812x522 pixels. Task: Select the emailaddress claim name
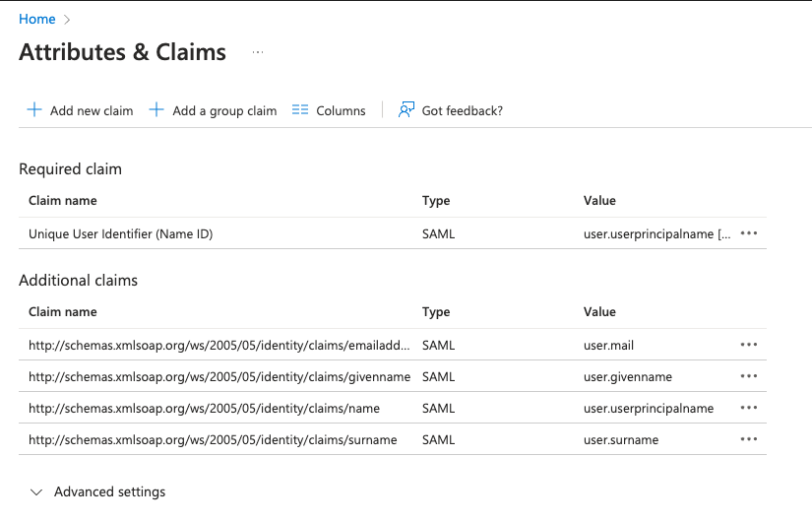tap(219, 346)
